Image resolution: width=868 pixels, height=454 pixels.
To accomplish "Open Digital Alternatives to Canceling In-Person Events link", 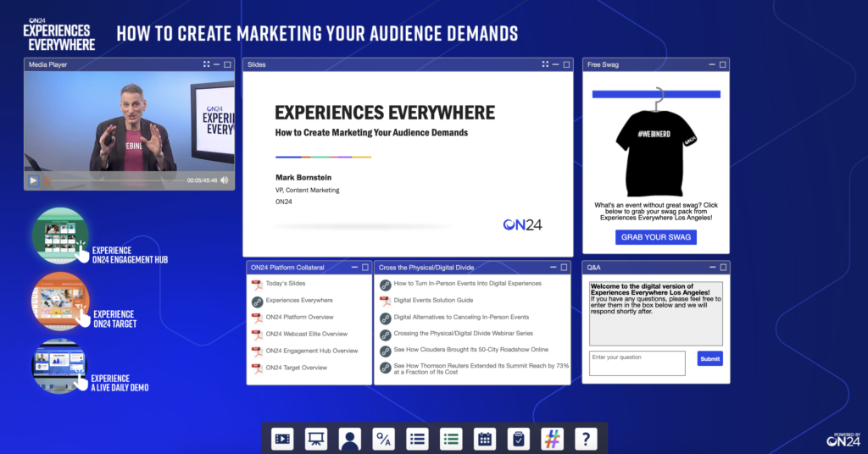I will [461, 317].
